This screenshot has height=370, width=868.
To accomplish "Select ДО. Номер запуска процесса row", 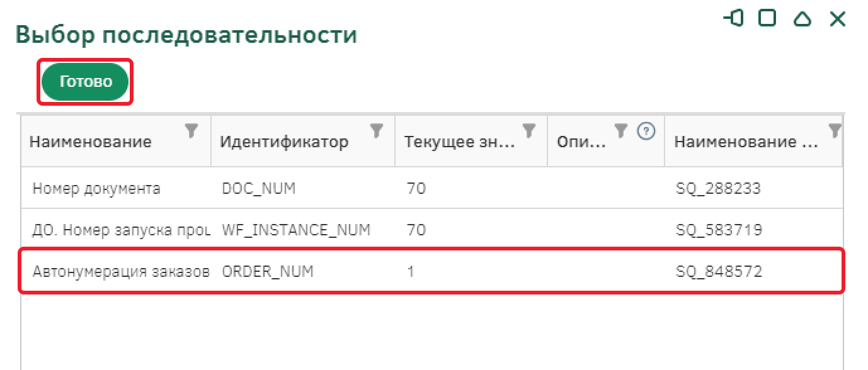I will pyautogui.click(x=120, y=230).
